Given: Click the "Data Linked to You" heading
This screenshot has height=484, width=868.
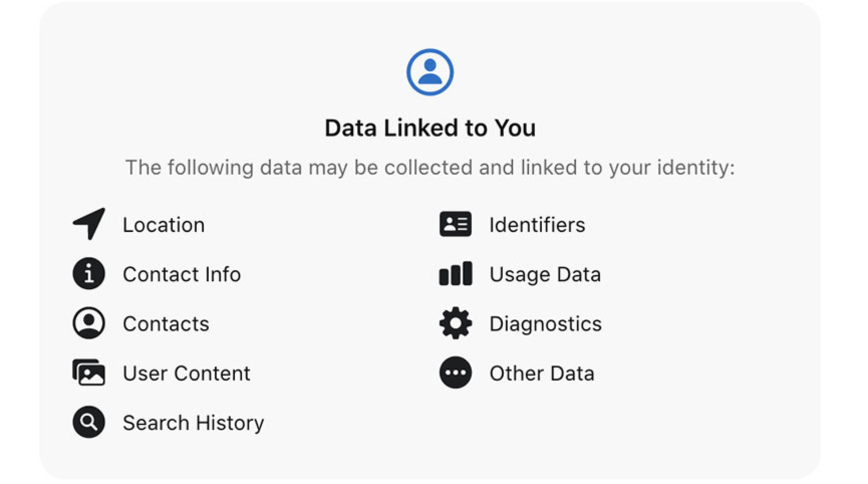Looking at the screenshot, I should click(430, 128).
